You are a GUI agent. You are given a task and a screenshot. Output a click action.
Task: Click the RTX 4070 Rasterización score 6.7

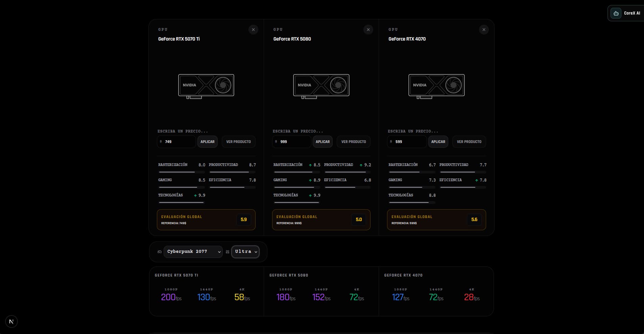click(x=432, y=165)
